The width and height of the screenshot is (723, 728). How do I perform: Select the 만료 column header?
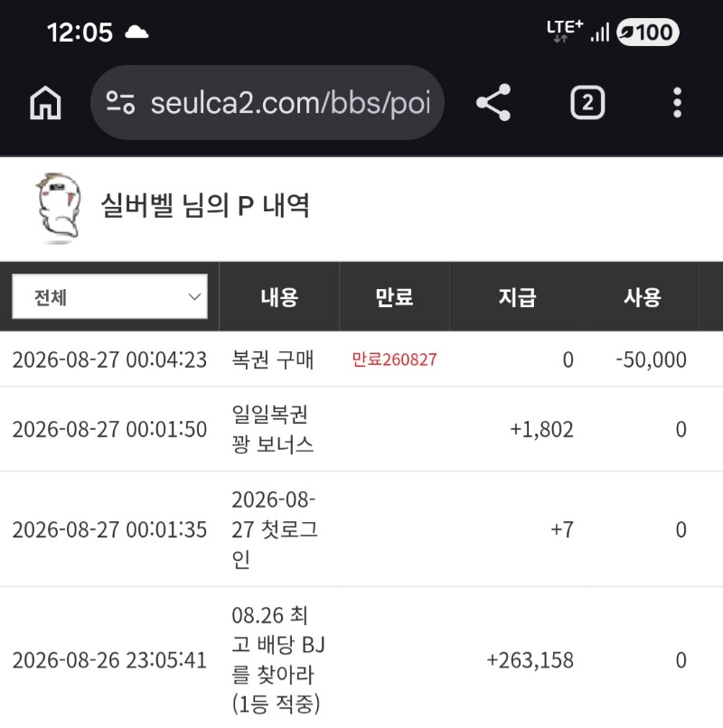pyautogui.click(x=394, y=297)
